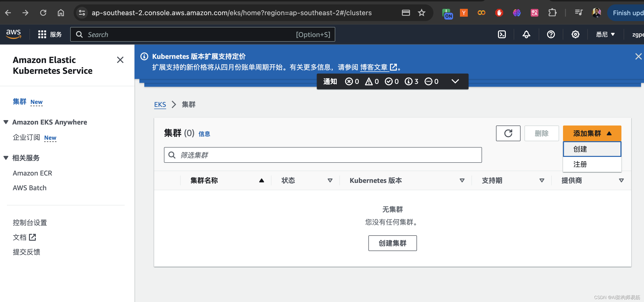Viewport: 644px width, 302px height.
Task: Click the pink translate extension icon
Action: tap(535, 13)
